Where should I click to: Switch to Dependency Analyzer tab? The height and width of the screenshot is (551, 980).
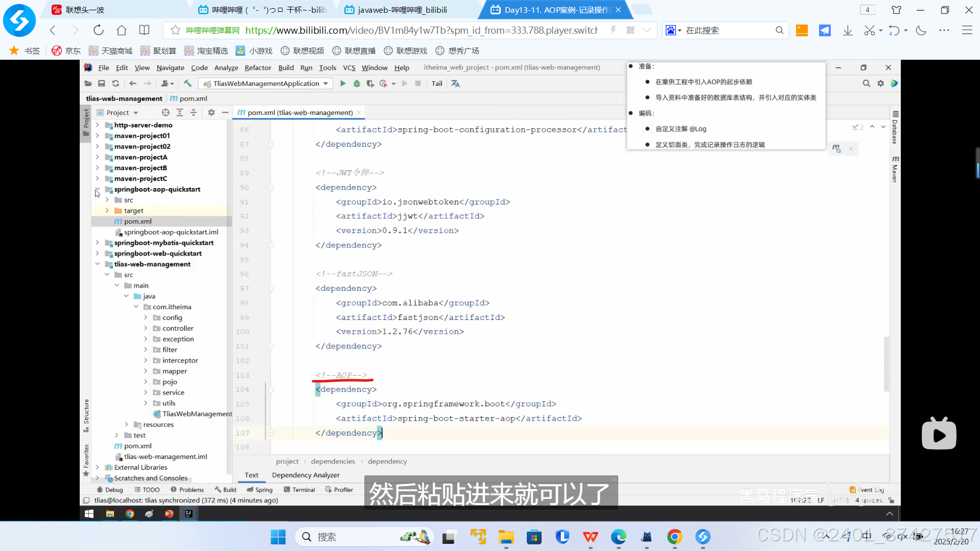(306, 475)
